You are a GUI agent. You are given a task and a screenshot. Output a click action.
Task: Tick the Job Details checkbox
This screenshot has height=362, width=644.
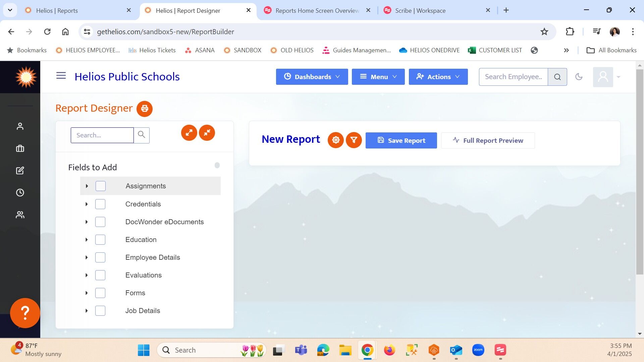click(x=100, y=311)
